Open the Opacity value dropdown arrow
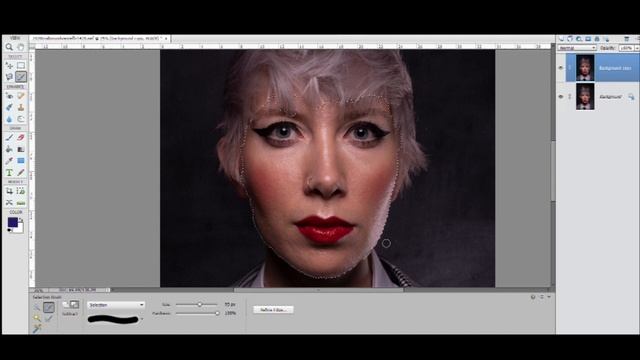This screenshot has height=360, width=640. pyautogui.click(x=637, y=48)
